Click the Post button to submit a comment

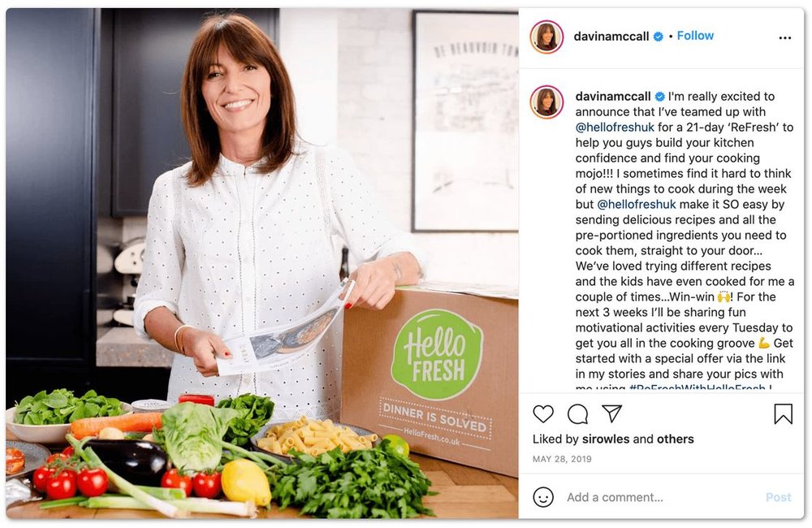(x=779, y=497)
